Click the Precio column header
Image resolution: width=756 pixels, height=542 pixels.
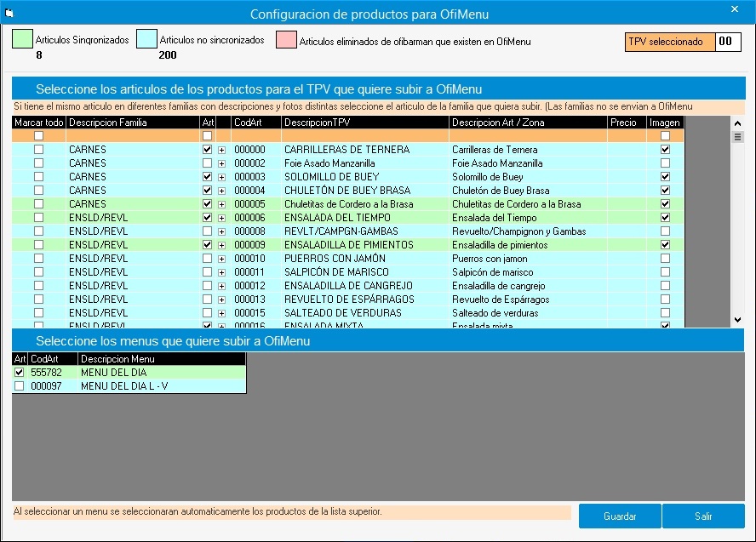pos(627,123)
